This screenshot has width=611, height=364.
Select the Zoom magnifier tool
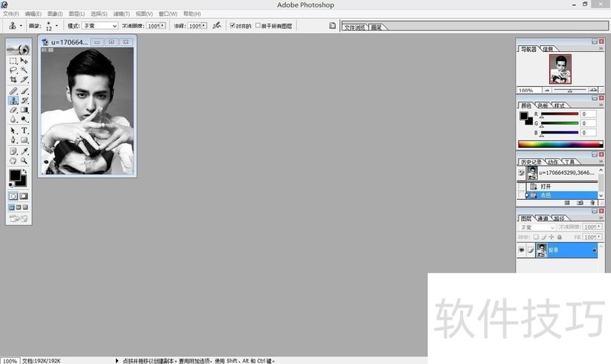(x=24, y=160)
